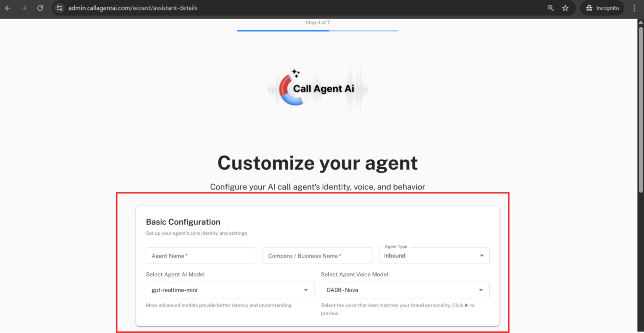Open the site information icon beside the URL
644x333 pixels.
60,8
